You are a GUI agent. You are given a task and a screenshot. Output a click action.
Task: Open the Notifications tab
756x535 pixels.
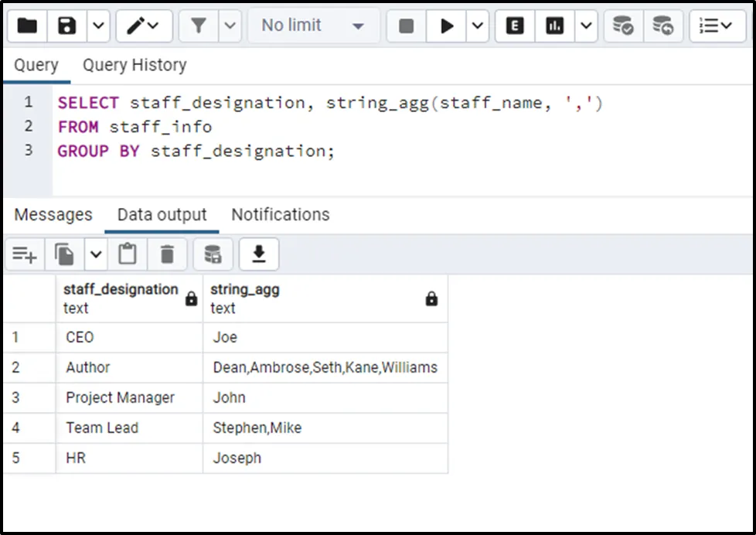pos(280,215)
